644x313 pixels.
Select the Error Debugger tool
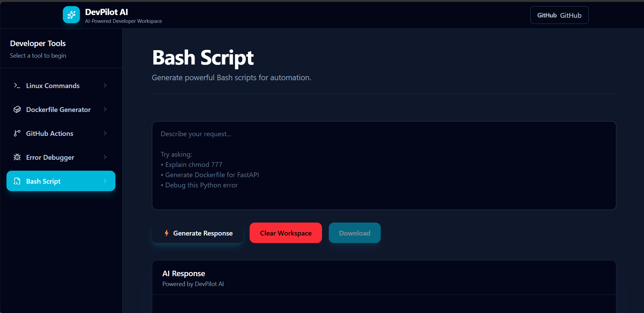pos(61,157)
